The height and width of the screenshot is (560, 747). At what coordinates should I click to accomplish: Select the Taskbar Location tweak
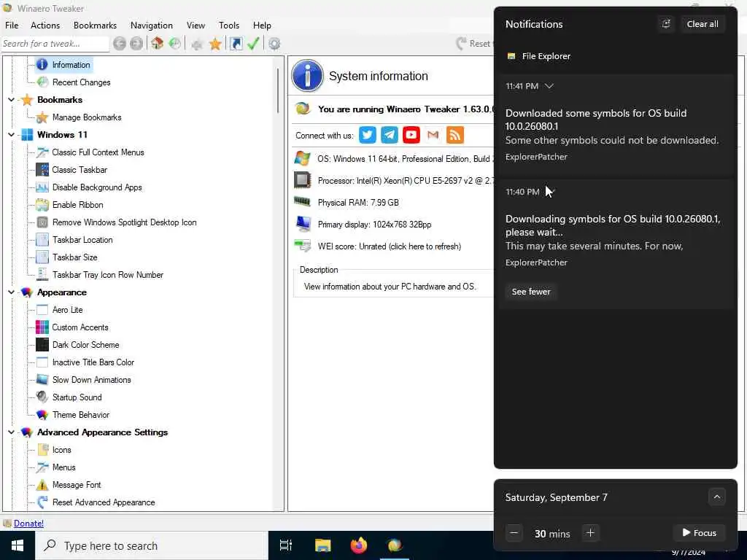pyautogui.click(x=82, y=240)
